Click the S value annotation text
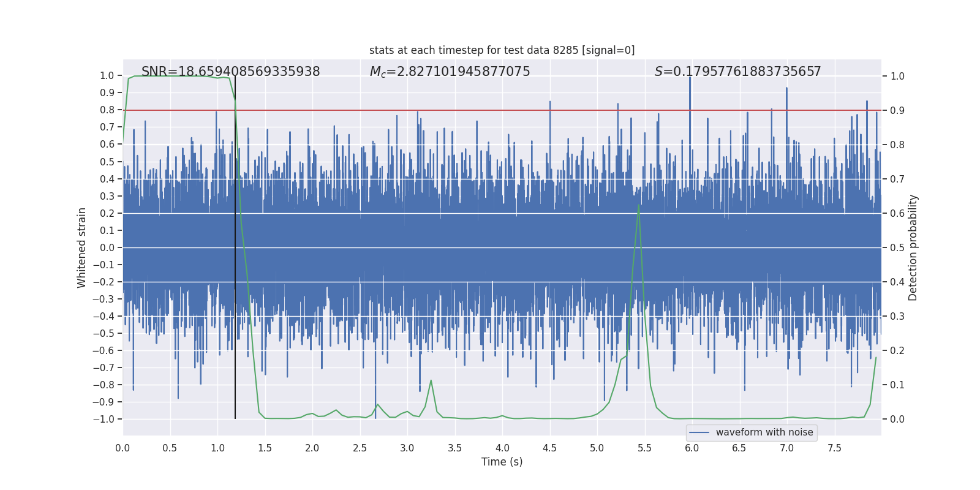The height and width of the screenshot is (490, 980). pos(737,72)
